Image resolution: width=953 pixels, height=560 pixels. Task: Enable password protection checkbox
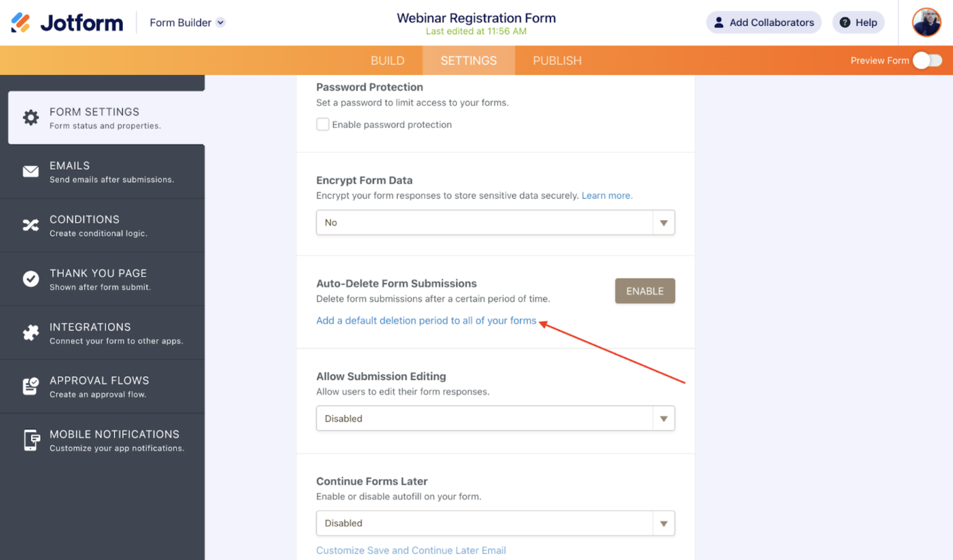323,124
